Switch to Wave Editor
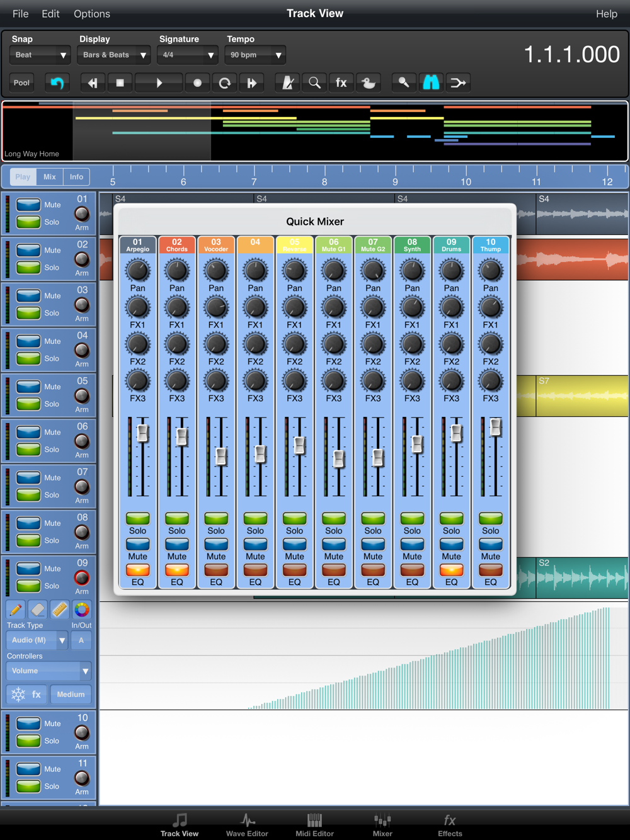This screenshot has width=630, height=840. coord(247,825)
